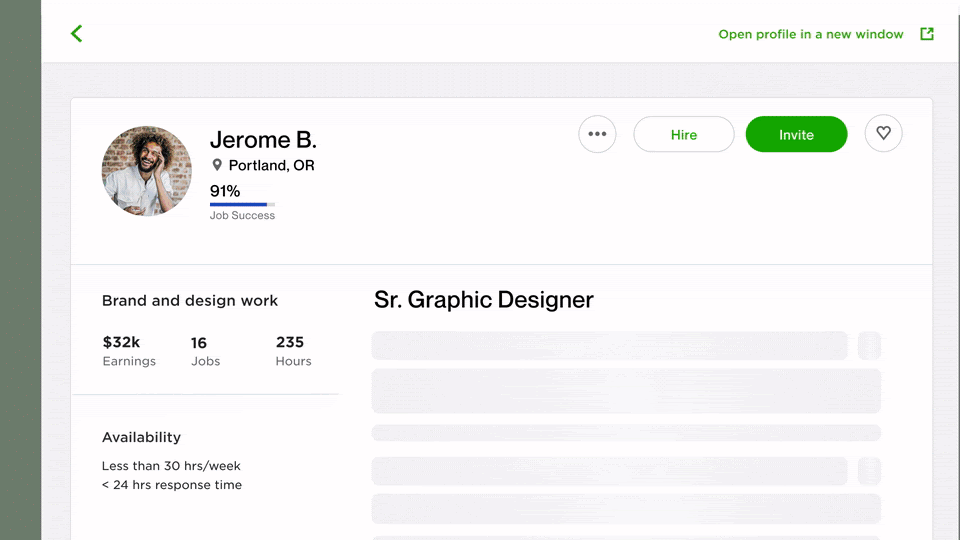Click the location pin icon
Image resolution: width=960 pixels, height=540 pixels.
[x=217, y=165]
